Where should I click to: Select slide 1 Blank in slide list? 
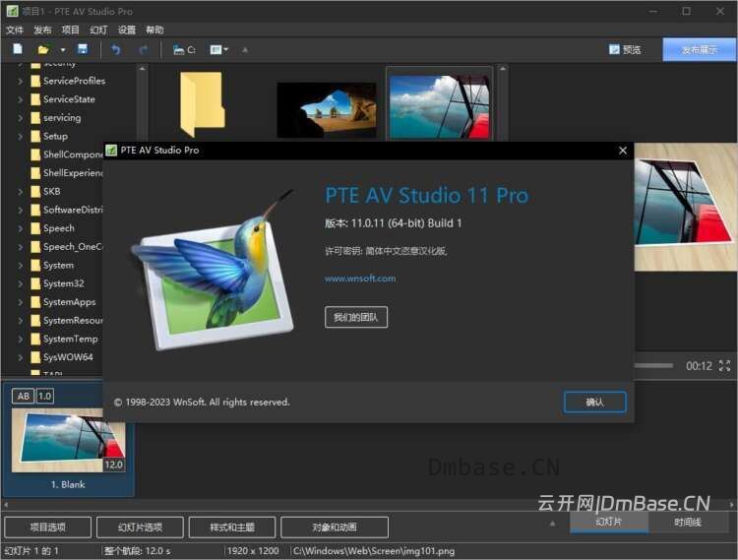(x=69, y=440)
